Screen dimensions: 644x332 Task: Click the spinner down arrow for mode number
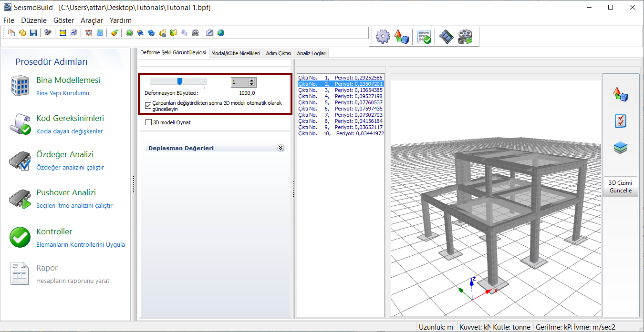pos(252,84)
